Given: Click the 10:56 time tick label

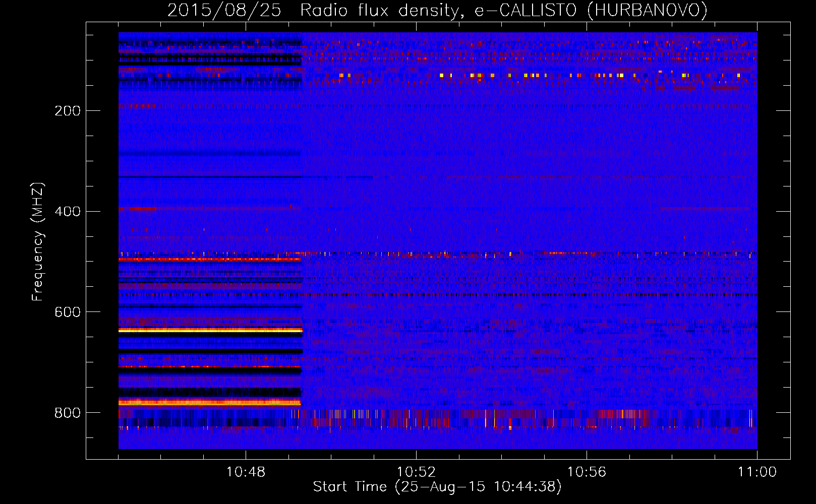Looking at the screenshot, I should click(587, 472).
